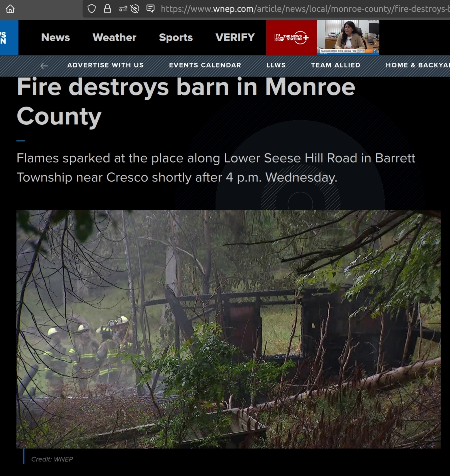Open tracking protection shield icon
450x476 pixels.
click(x=92, y=9)
